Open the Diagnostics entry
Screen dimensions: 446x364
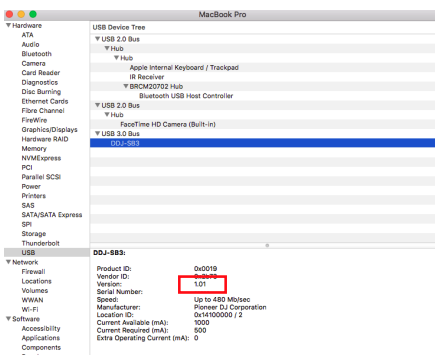coord(40,82)
